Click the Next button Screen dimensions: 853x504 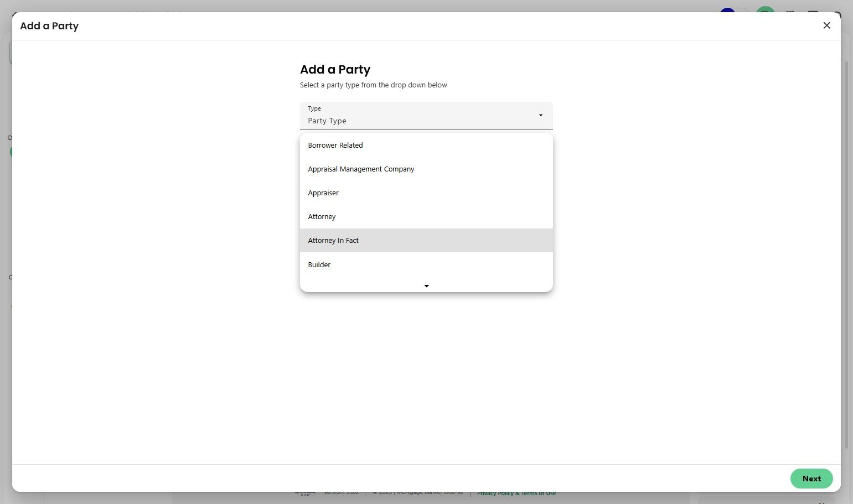[811, 479]
